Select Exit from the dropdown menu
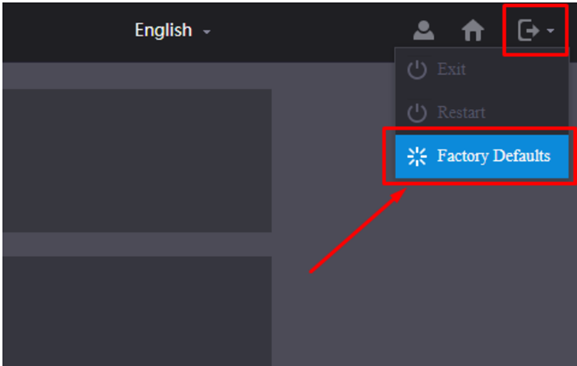Screen dimensions: 577x366 (451, 69)
